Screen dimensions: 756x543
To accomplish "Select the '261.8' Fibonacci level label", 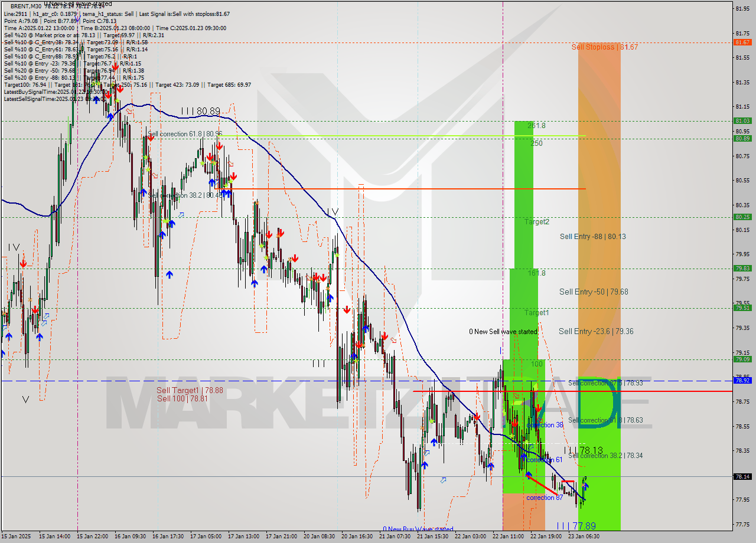I will tap(536, 126).
